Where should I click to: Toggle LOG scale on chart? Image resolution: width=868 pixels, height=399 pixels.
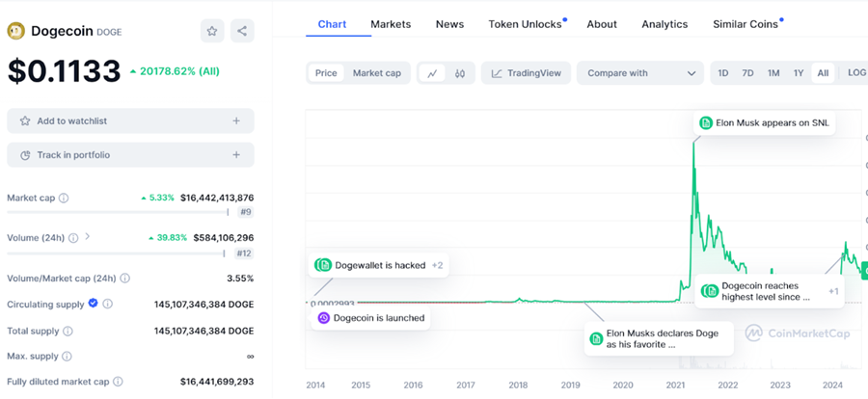(855, 73)
